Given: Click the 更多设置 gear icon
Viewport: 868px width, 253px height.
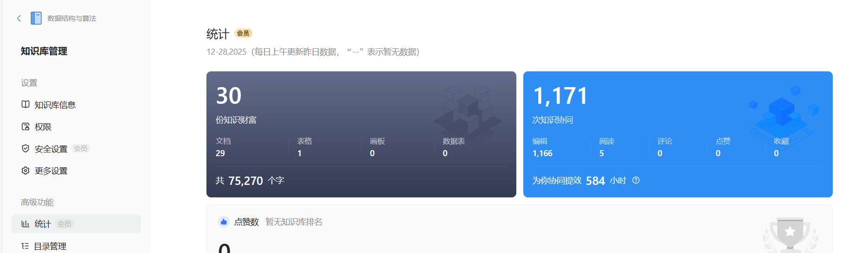Looking at the screenshot, I should (x=26, y=171).
